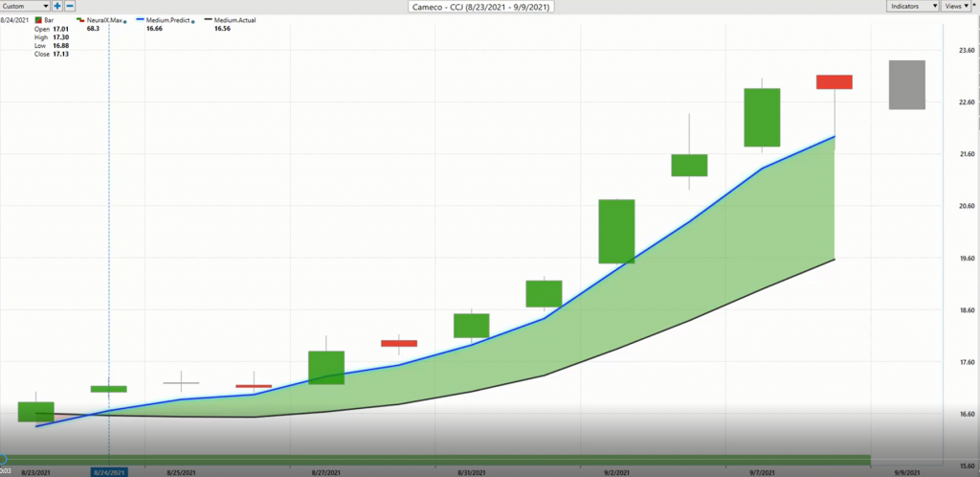
Task: Click the 17.60 price axis label
Action: click(x=965, y=363)
